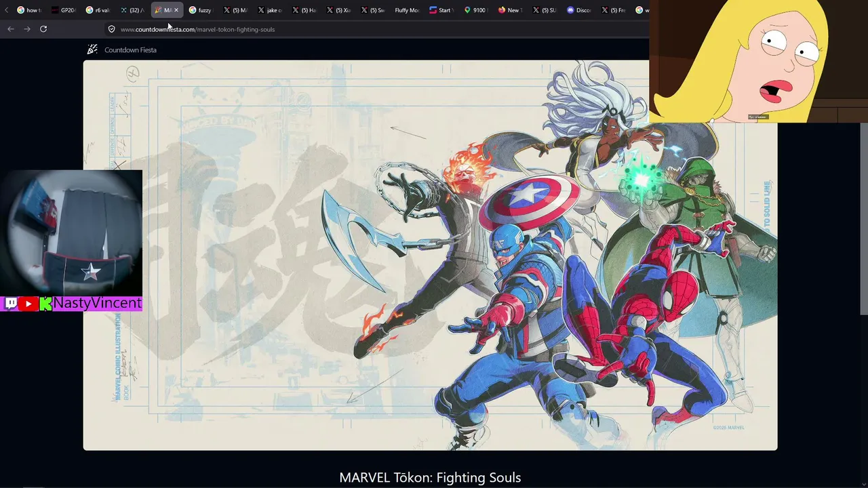Switch to the X 'jake' tab
This screenshot has height=488, width=868.
[x=270, y=10]
